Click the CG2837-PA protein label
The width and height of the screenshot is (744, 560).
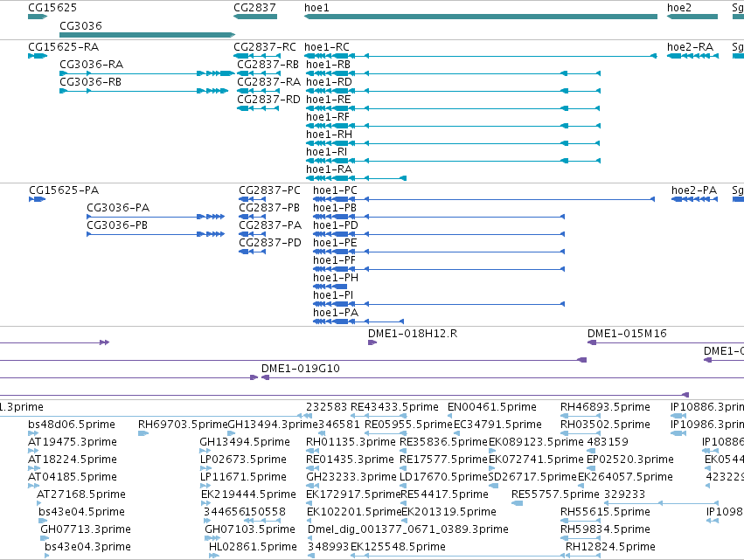tap(270, 225)
